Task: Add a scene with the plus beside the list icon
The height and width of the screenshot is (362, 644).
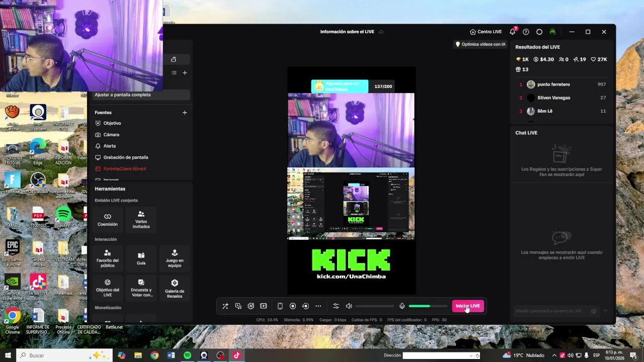Action: tap(185, 73)
